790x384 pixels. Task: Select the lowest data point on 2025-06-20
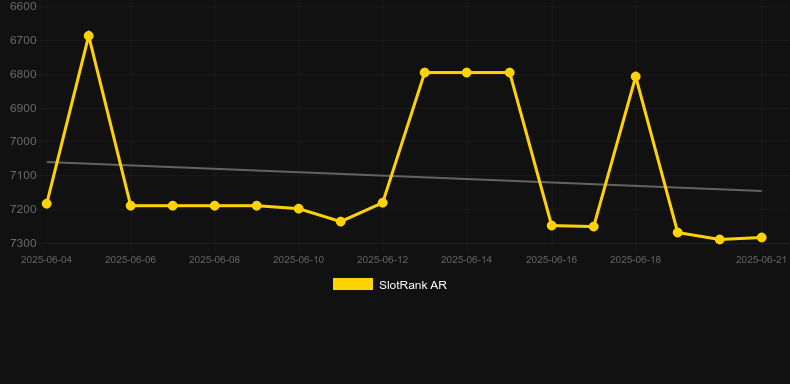click(719, 239)
